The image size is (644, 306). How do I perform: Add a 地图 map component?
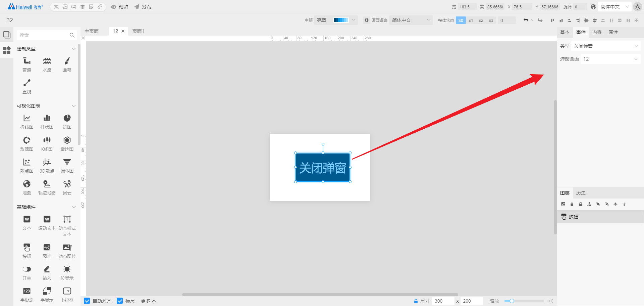[x=27, y=187]
